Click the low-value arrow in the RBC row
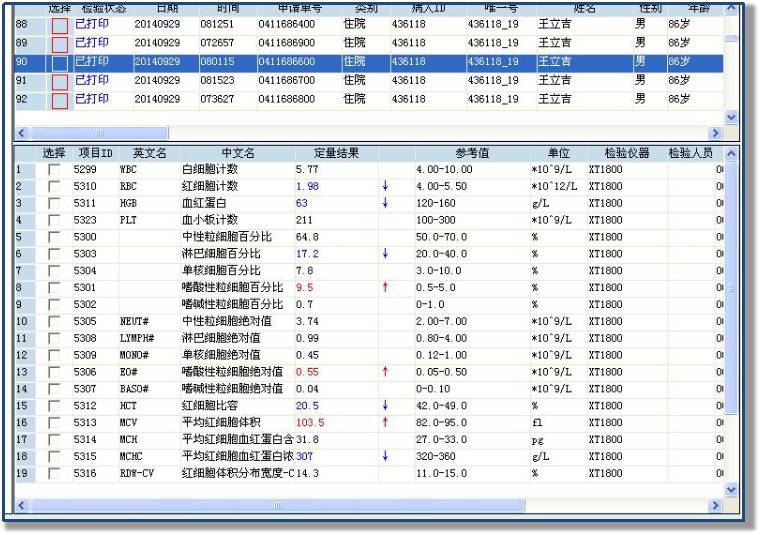 385,186
